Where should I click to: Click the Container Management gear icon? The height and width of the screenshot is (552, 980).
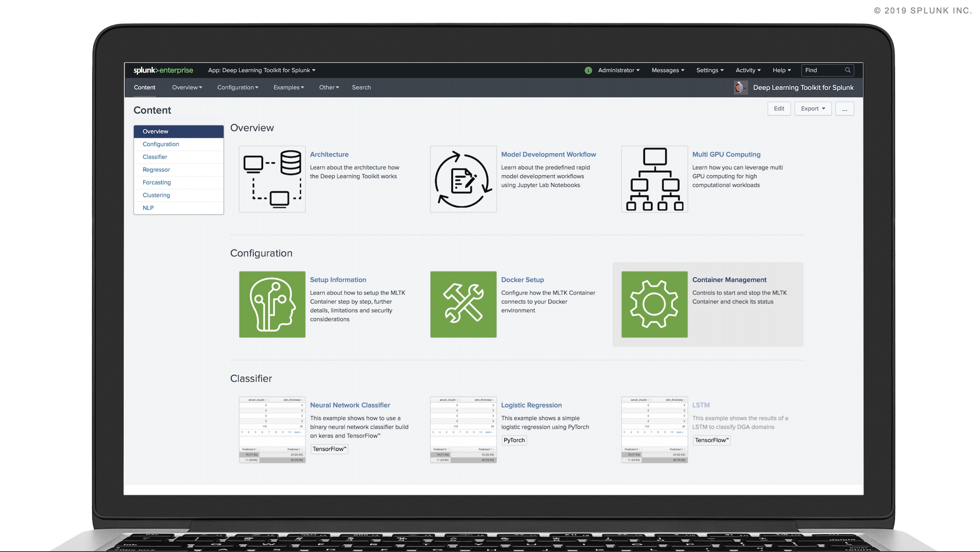click(654, 304)
